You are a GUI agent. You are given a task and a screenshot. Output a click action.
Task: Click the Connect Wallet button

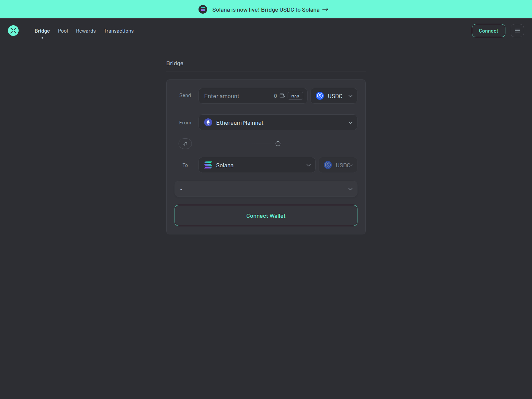point(266,215)
